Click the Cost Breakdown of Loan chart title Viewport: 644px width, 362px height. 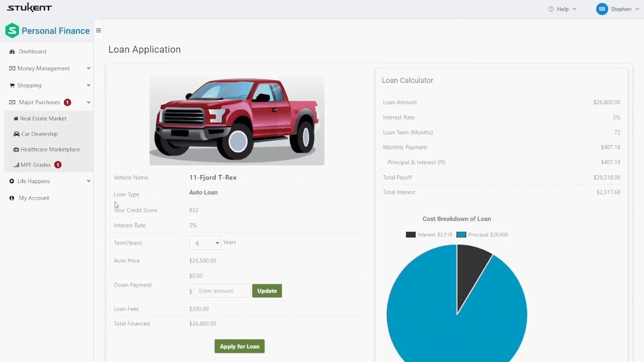click(x=456, y=219)
